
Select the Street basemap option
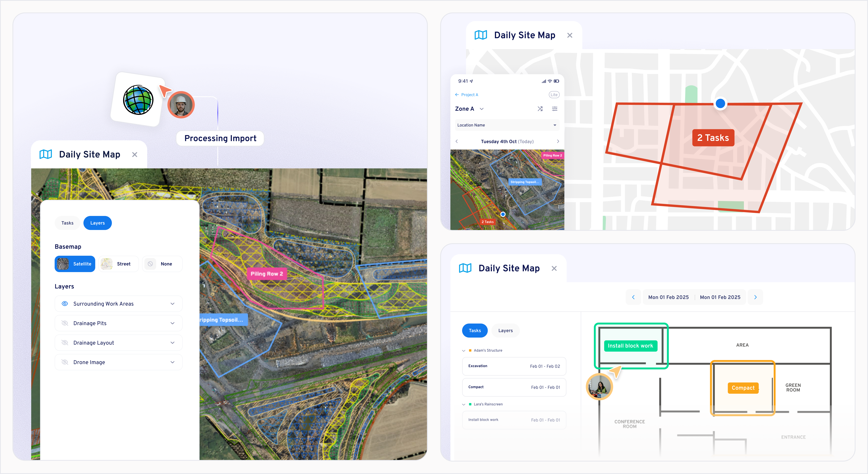(x=118, y=264)
